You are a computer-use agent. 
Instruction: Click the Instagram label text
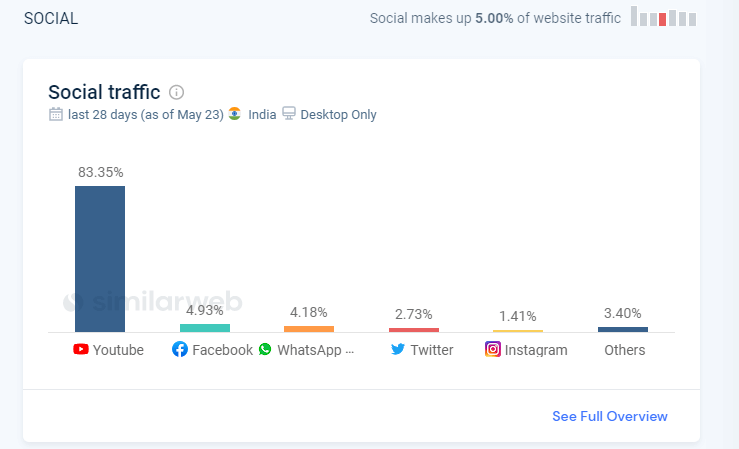(x=536, y=350)
